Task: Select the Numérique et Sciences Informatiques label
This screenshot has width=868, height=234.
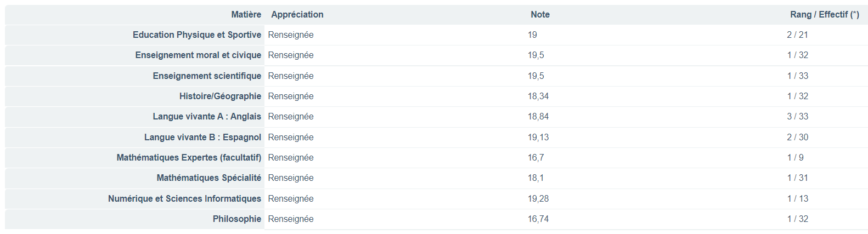Action: (x=184, y=199)
